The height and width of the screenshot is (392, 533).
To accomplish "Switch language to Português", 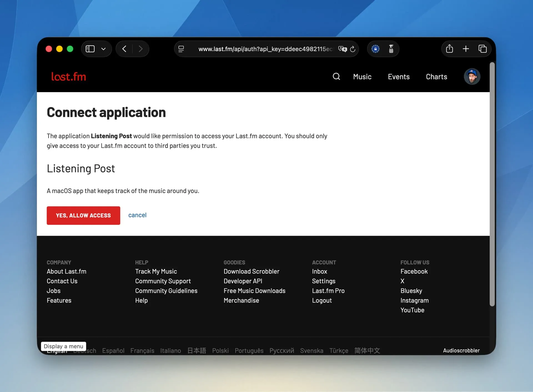I will [249, 351].
